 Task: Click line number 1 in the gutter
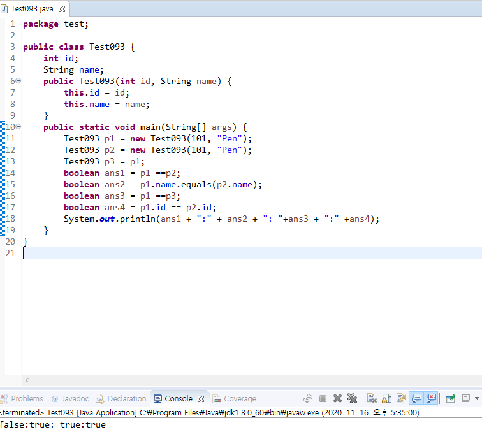12,24
